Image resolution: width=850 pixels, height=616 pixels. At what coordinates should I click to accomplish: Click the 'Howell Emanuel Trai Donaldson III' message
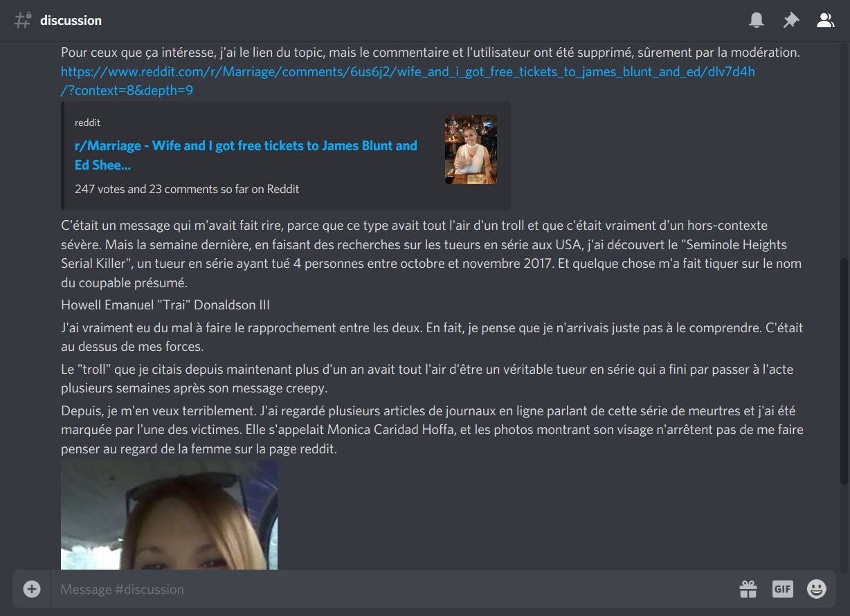tap(165, 305)
